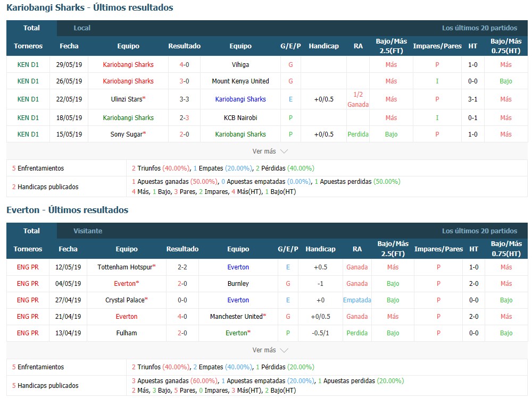This screenshot has height=398, width=532.
Task: Open KCB Nairobi team link
Action: pyautogui.click(x=240, y=117)
